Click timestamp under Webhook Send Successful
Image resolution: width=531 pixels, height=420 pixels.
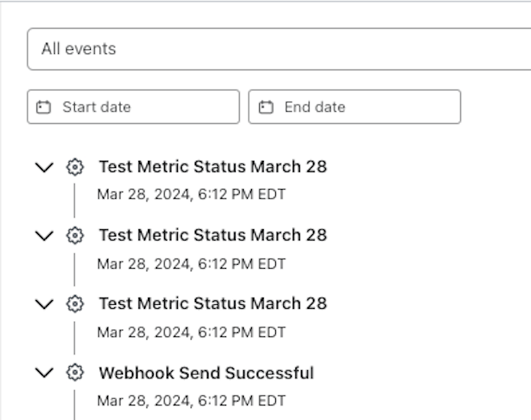coord(191,401)
